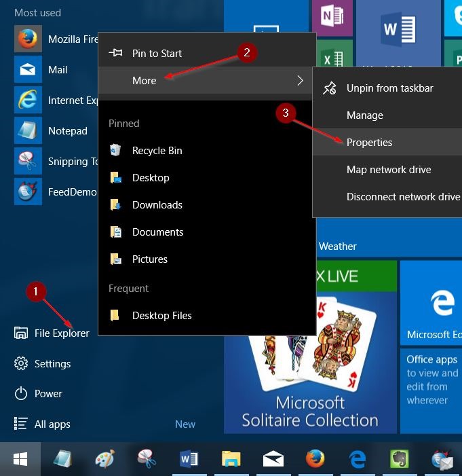This screenshot has width=462, height=476.
Task: Open the FeedDemon envelope icon on taskbar
Action: pos(442,460)
